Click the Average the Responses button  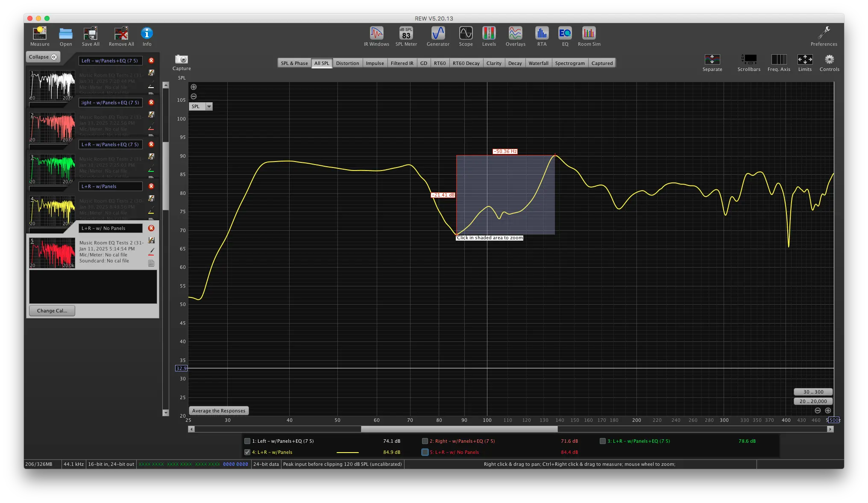[x=219, y=411]
